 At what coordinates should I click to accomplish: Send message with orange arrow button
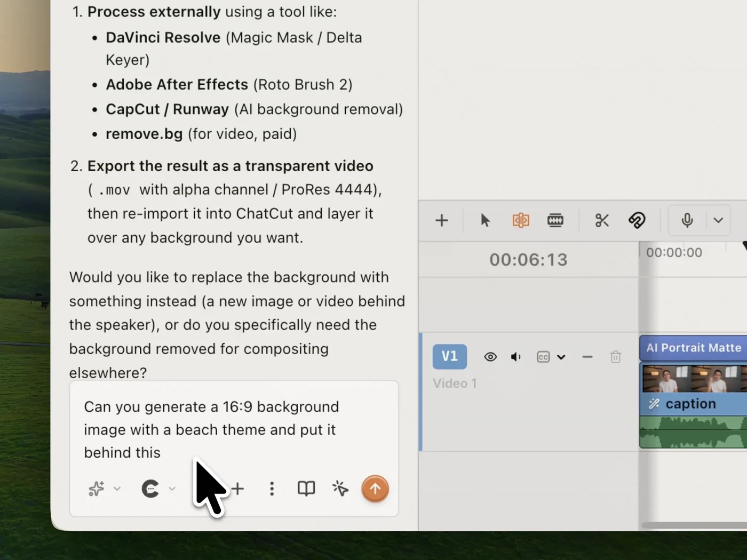[375, 489]
